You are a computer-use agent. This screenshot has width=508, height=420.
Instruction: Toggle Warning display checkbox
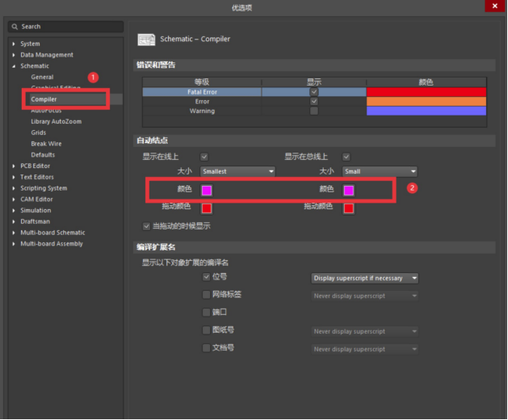coord(314,111)
